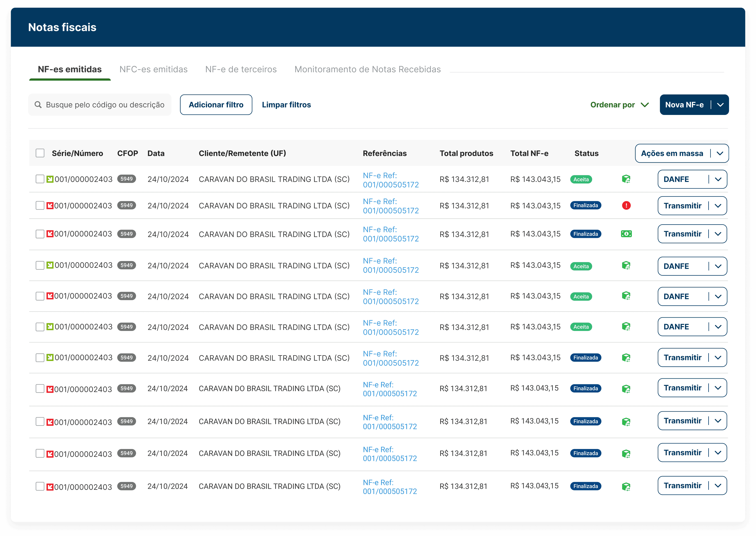756x536 pixels.
Task: Open the NF-e de terceiros tab
Action: tap(241, 69)
